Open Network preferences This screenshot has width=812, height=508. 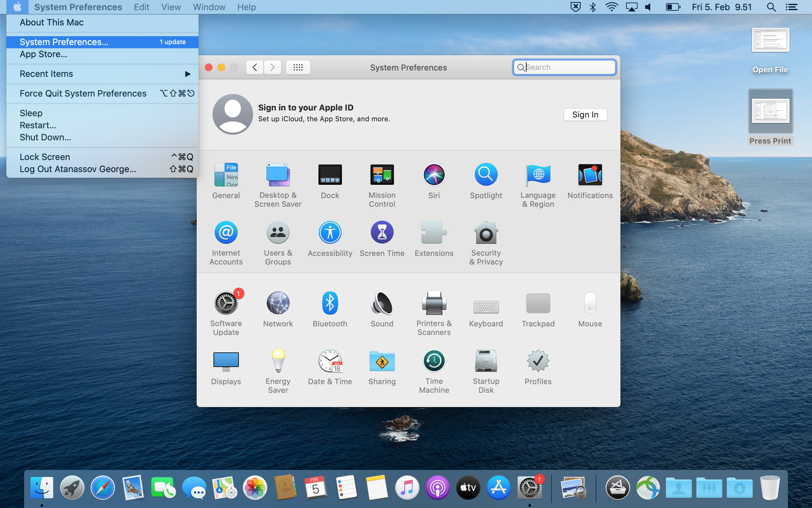tap(278, 310)
